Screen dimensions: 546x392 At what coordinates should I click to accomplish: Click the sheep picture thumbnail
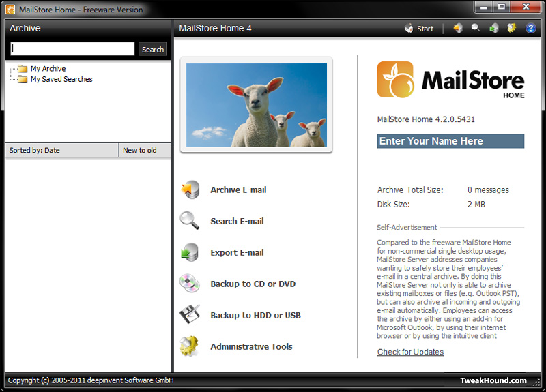coord(257,105)
